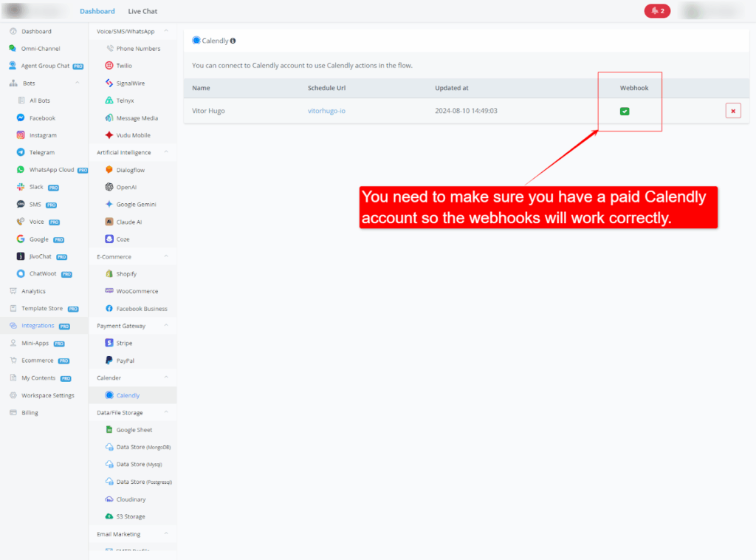Collapse the Bots section chevron

[78, 83]
